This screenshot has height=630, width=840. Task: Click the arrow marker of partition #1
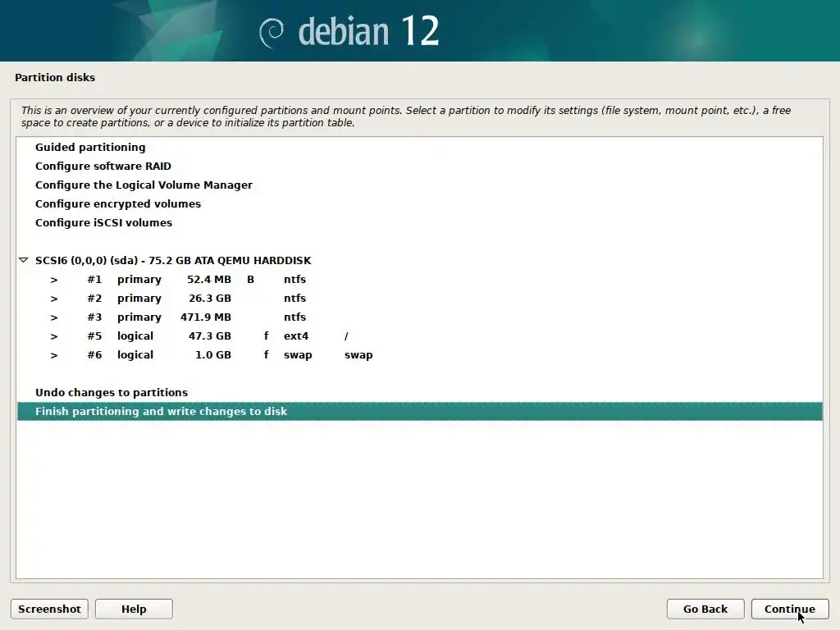tap(54, 280)
